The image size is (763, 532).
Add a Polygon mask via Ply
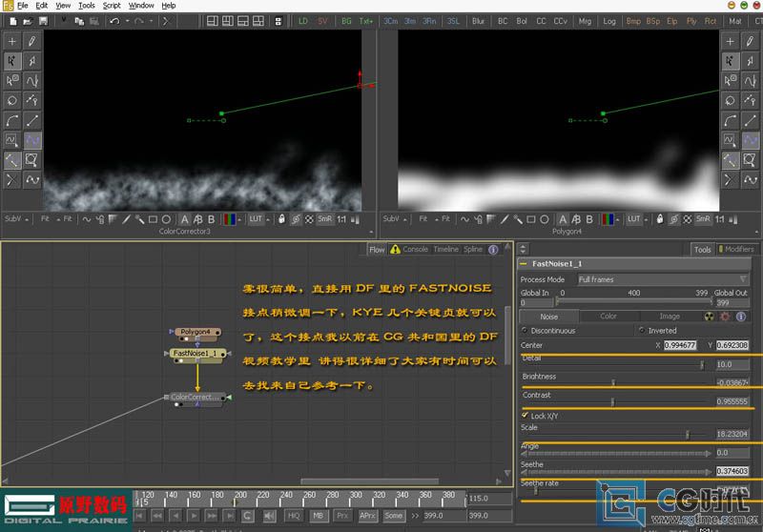[x=691, y=21]
